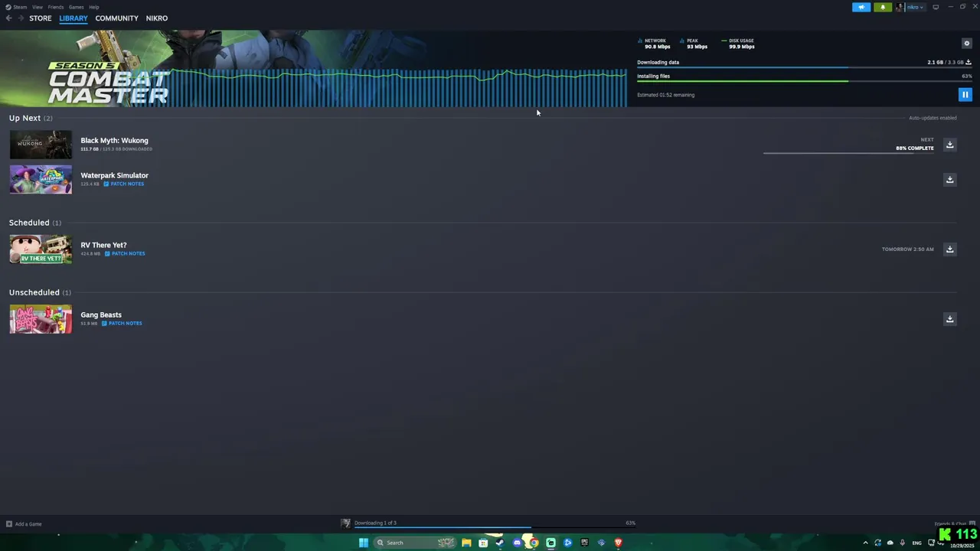Click download icon for Gang Beasts

point(949,319)
